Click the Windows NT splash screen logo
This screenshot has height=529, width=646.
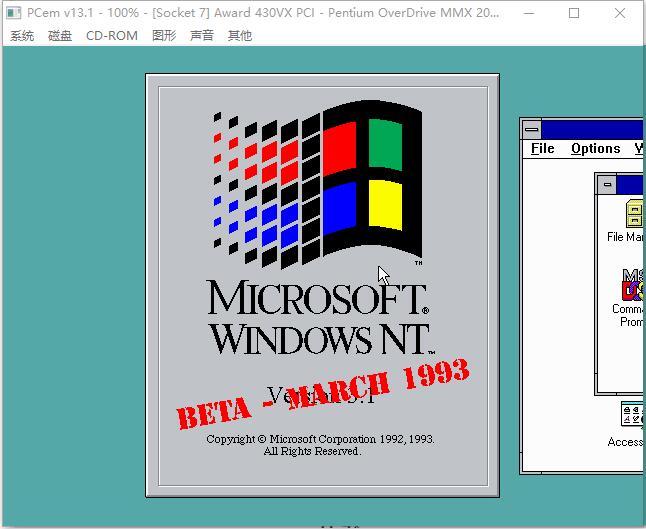tap(318, 184)
